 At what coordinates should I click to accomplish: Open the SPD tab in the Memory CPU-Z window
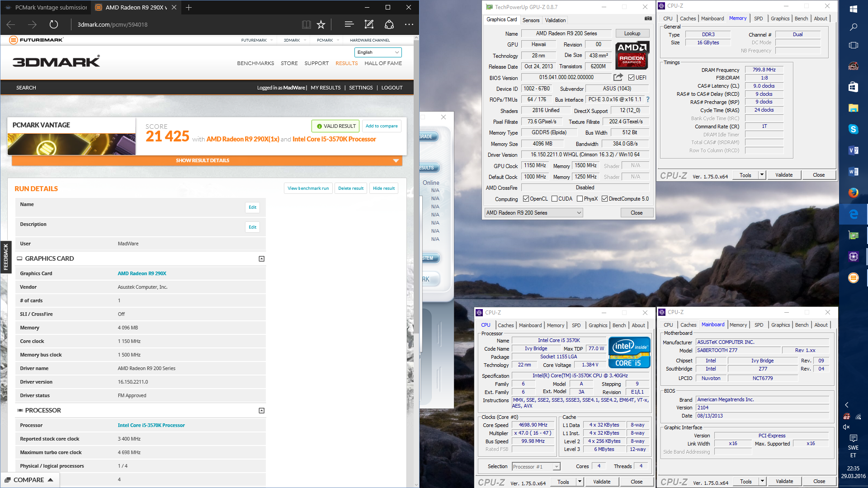pos(759,19)
